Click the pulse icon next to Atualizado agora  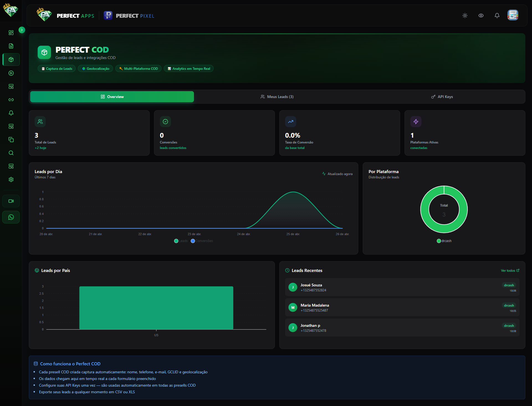pos(324,174)
